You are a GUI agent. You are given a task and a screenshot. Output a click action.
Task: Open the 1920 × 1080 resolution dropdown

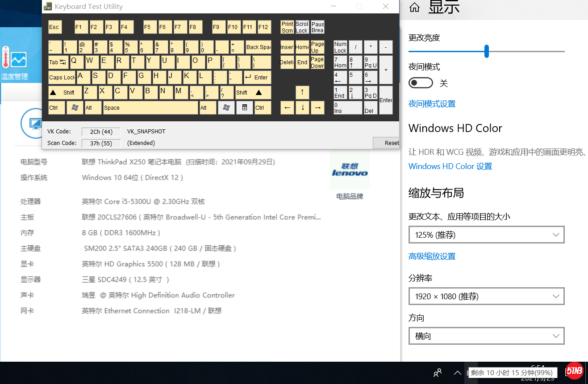coord(487,296)
